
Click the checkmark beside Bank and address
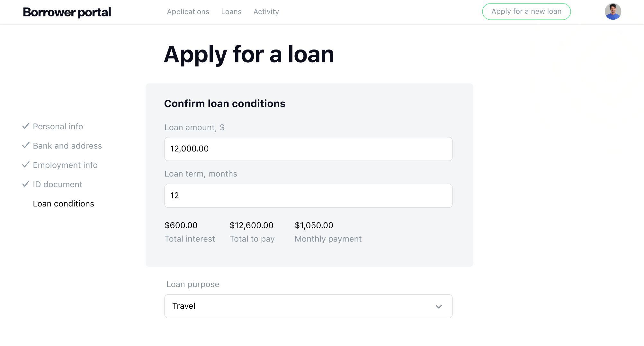point(26,145)
